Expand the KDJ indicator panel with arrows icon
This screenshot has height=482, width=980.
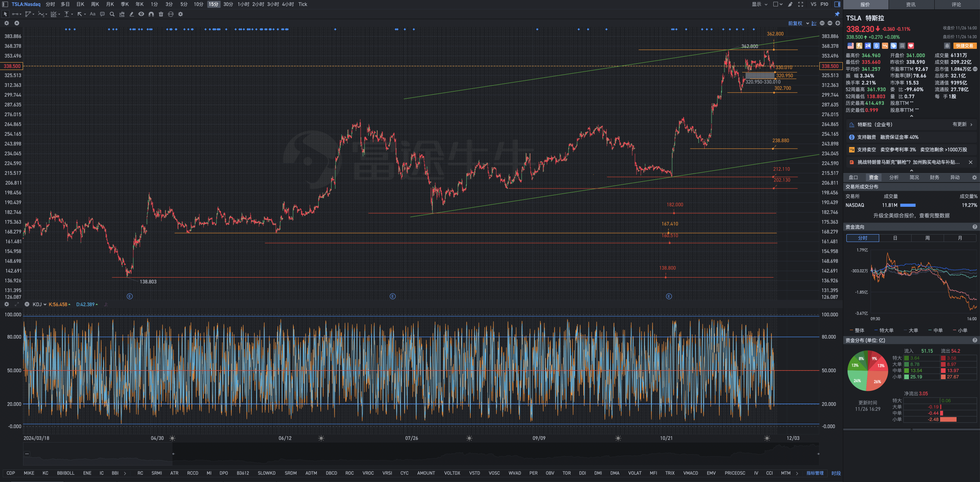pos(17,304)
